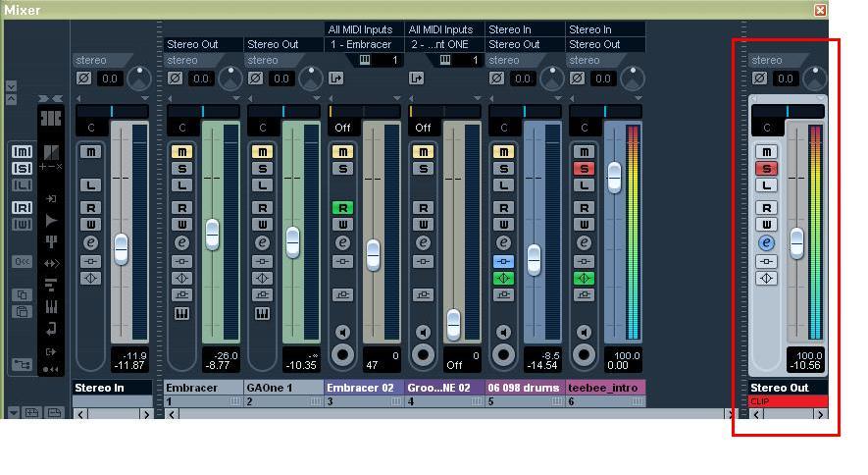
Task: Unmute the GAOne 1 channel
Action: pos(263,151)
